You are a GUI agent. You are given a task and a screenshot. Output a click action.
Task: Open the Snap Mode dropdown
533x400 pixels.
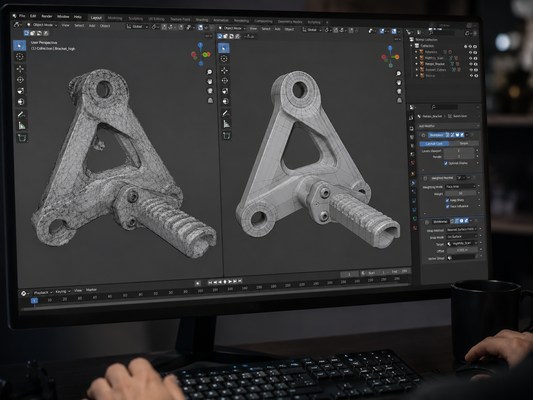[x=462, y=237]
